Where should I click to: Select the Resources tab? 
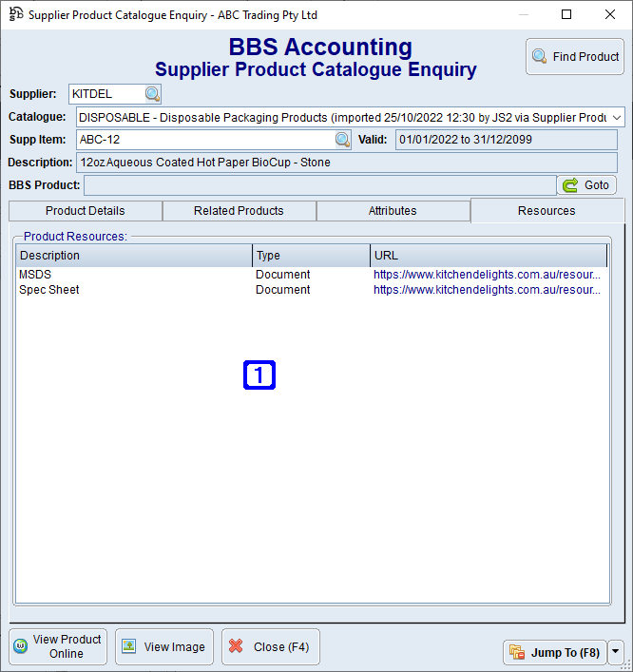pyautogui.click(x=547, y=210)
